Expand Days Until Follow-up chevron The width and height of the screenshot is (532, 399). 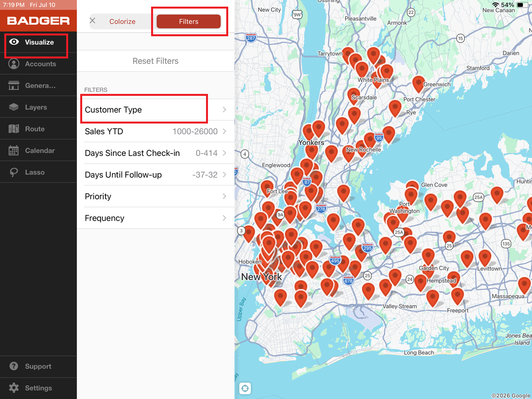click(x=224, y=175)
